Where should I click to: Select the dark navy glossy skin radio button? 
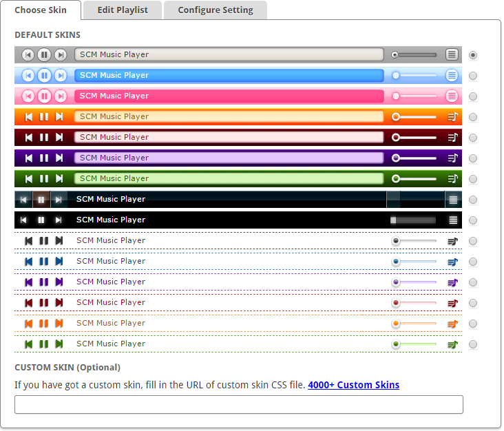tap(473, 200)
